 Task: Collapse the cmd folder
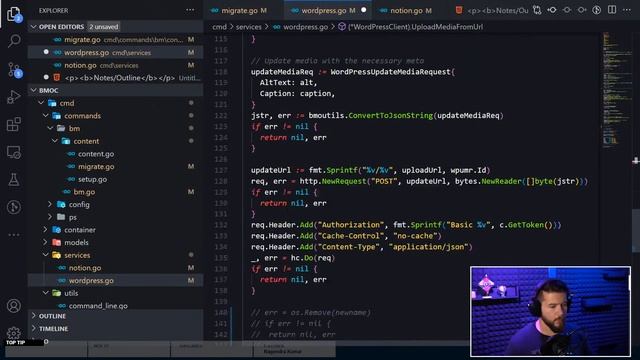[x=41, y=103]
